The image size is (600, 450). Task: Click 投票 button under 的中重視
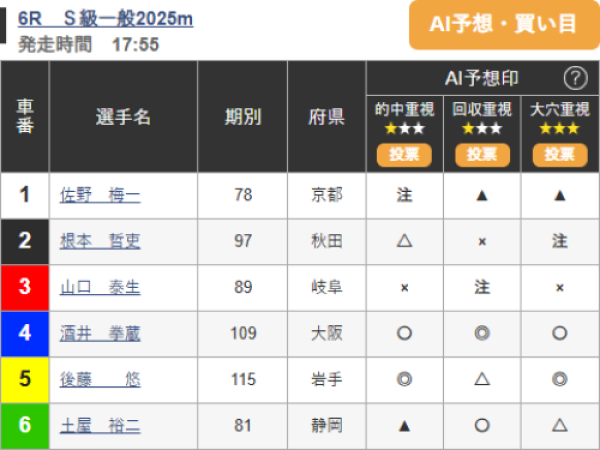click(404, 155)
